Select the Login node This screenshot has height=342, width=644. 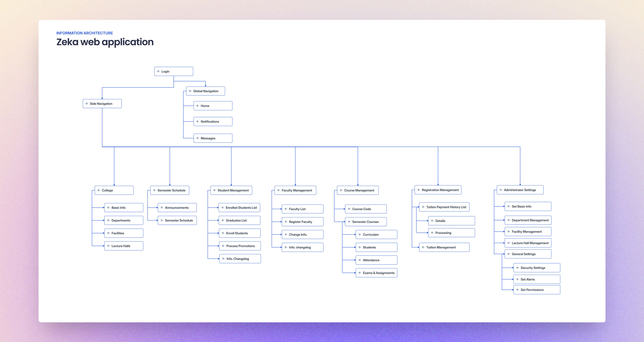(174, 72)
